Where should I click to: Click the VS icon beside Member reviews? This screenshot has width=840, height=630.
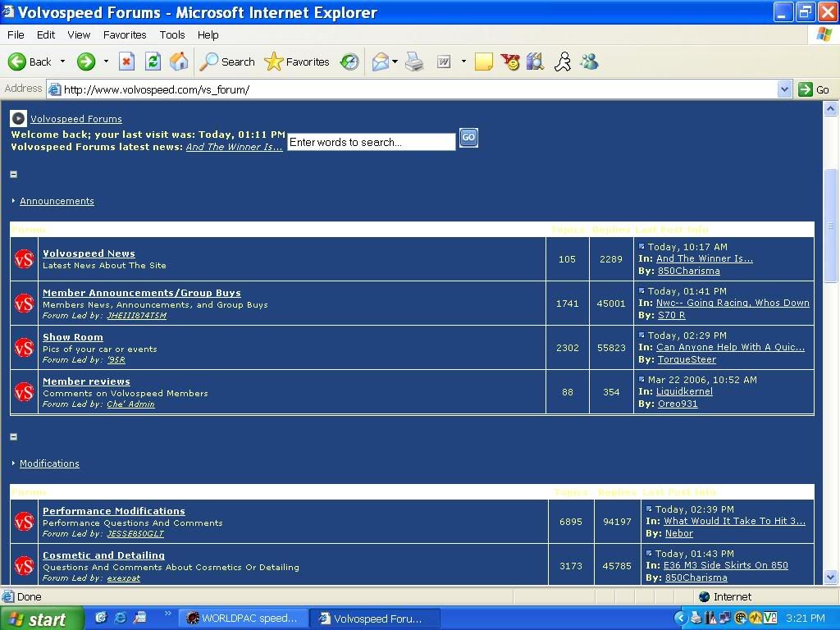[24, 392]
